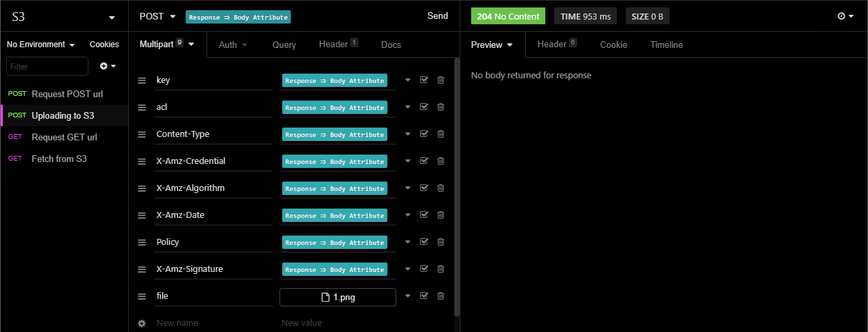Grab the drag handle of the X-Amz-Date row
This screenshot has width=868, height=332.
point(142,215)
